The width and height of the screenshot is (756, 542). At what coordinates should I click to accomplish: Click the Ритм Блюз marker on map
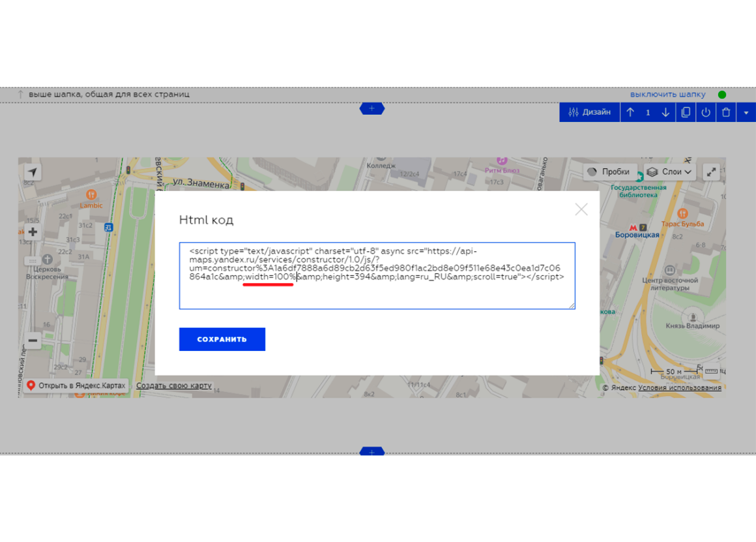(502, 160)
